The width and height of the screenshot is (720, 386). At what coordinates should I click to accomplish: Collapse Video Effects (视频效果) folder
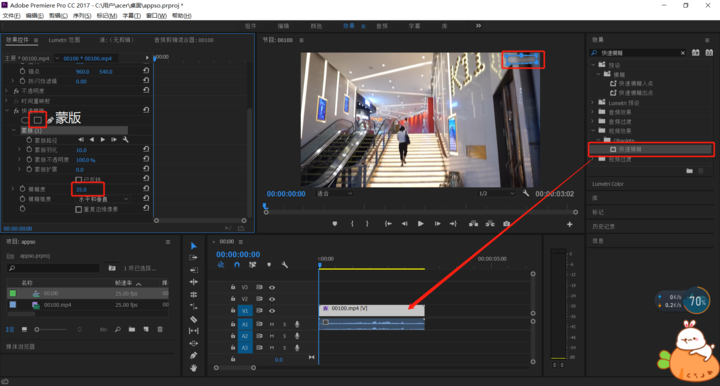click(x=593, y=131)
